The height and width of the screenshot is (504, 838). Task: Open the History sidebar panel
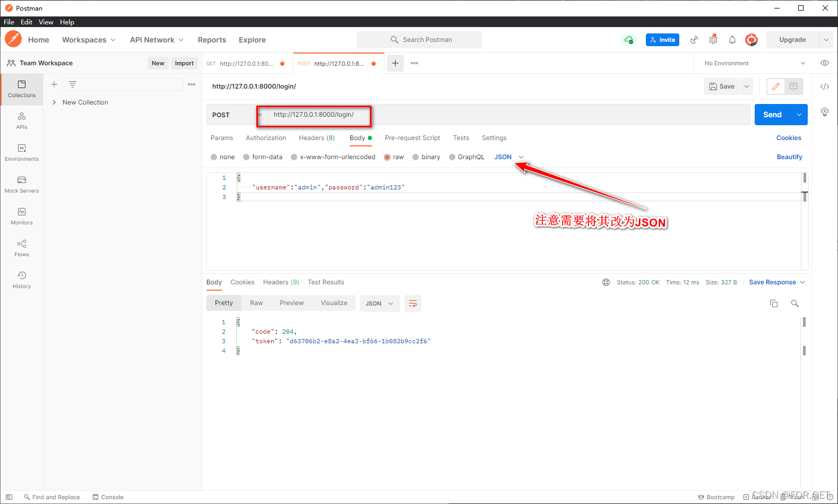[x=22, y=280]
